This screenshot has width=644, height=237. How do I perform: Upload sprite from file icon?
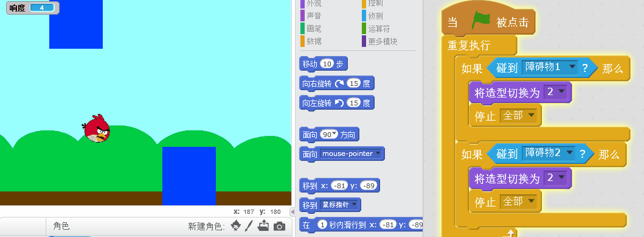[x=263, y=225]
